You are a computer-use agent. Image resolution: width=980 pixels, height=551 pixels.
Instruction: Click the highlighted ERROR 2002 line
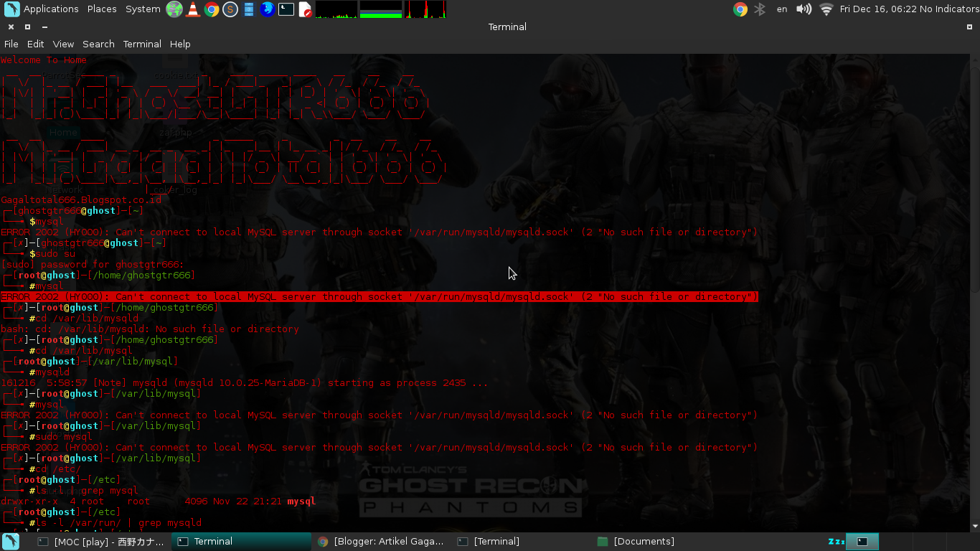(x=380, y=297)
